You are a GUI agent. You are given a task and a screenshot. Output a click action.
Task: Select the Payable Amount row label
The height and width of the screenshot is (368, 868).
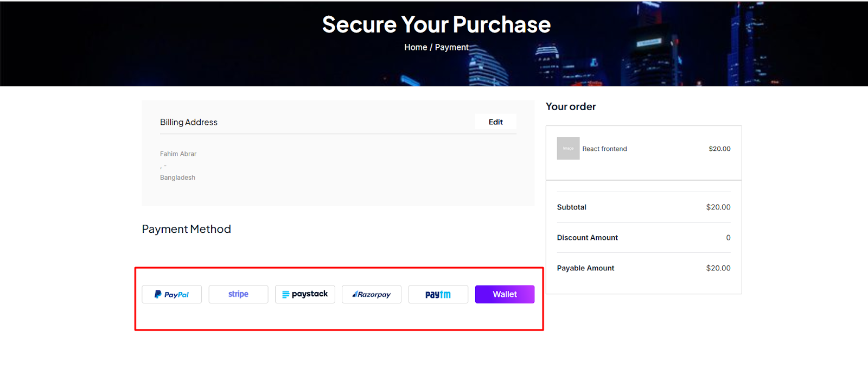click(x=585, y=268)
